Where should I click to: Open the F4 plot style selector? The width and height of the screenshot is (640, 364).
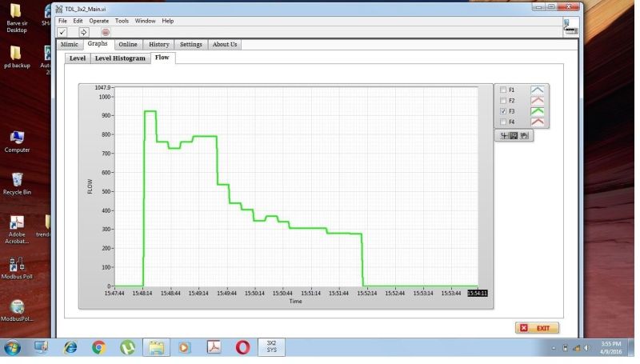click(538, 122)
